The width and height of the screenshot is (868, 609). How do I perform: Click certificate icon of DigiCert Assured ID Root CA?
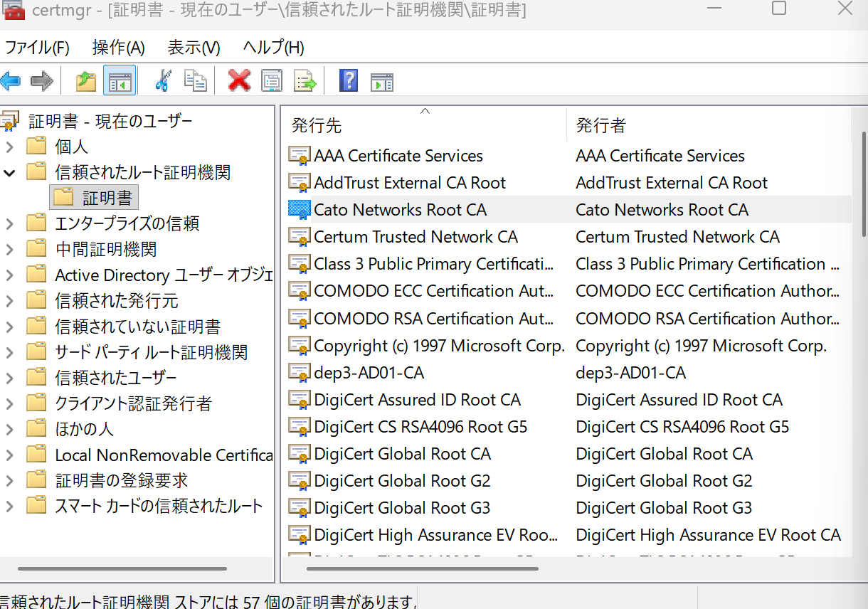(x=300, y=400)
